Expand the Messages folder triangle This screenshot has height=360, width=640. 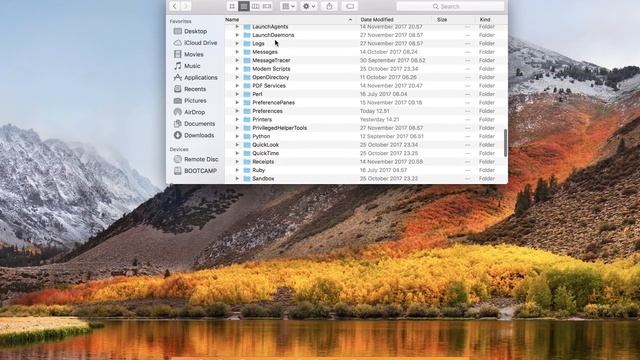click(x=237, y=52)
